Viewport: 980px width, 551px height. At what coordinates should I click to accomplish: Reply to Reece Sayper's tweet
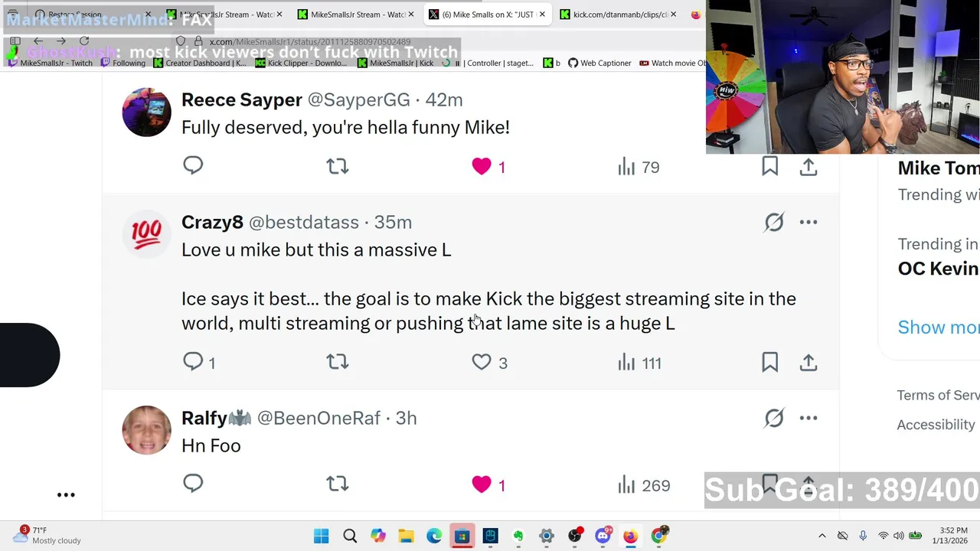click(x=193, y=166)
